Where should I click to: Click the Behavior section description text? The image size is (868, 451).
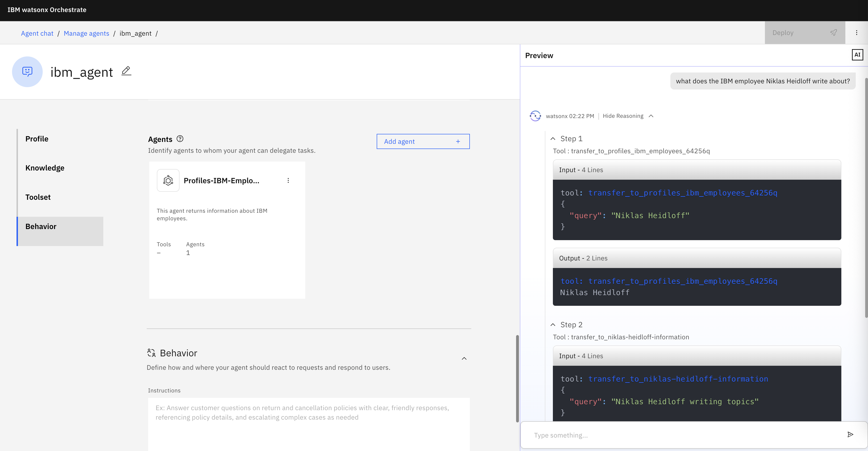pyautogui.click(x=268, y=367)
